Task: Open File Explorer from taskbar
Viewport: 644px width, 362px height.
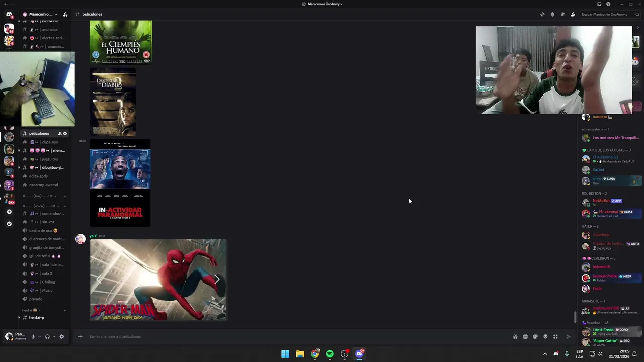Action: 300,354
